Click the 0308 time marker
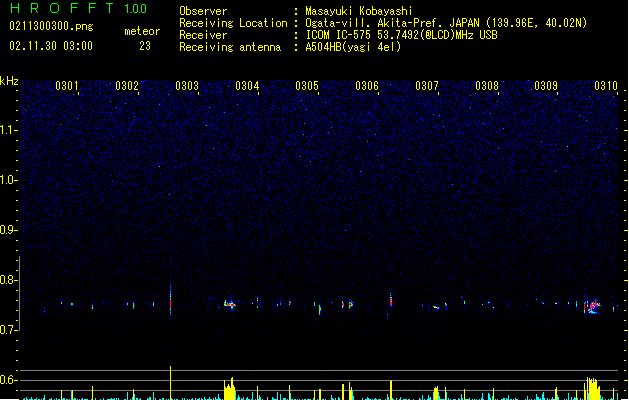This screenshot has height=400, width=629. 487,86
